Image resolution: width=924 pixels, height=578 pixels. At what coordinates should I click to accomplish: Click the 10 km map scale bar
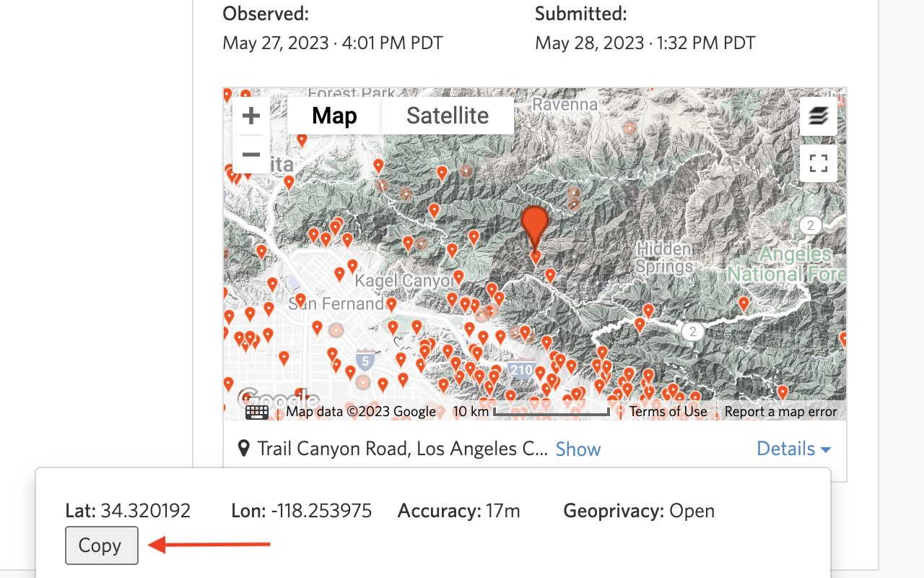(531, 412)
